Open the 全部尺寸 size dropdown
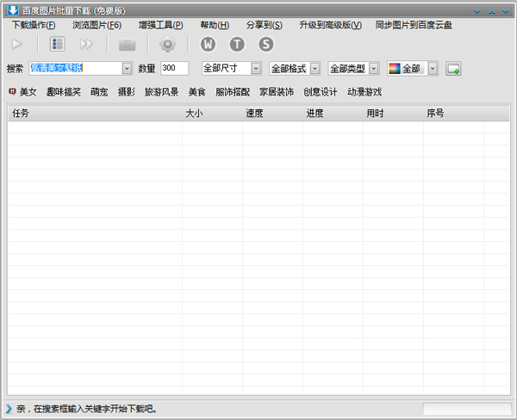Viewport: 517px width, 420px height. [x=232, y=69]
